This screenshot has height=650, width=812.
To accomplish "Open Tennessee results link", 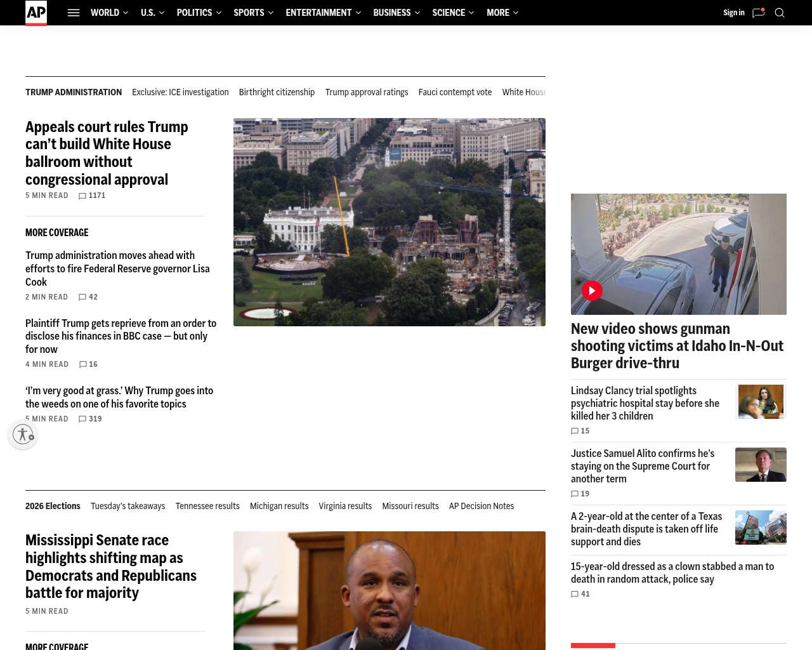I will pos(207,506).
